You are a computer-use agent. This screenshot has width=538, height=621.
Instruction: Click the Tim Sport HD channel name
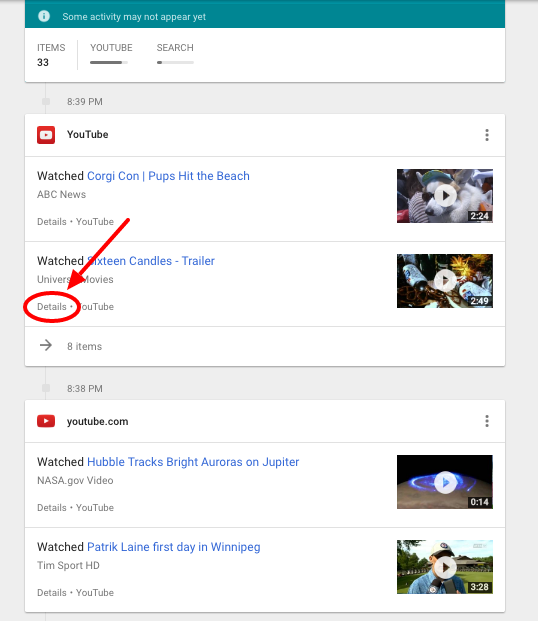68,566
